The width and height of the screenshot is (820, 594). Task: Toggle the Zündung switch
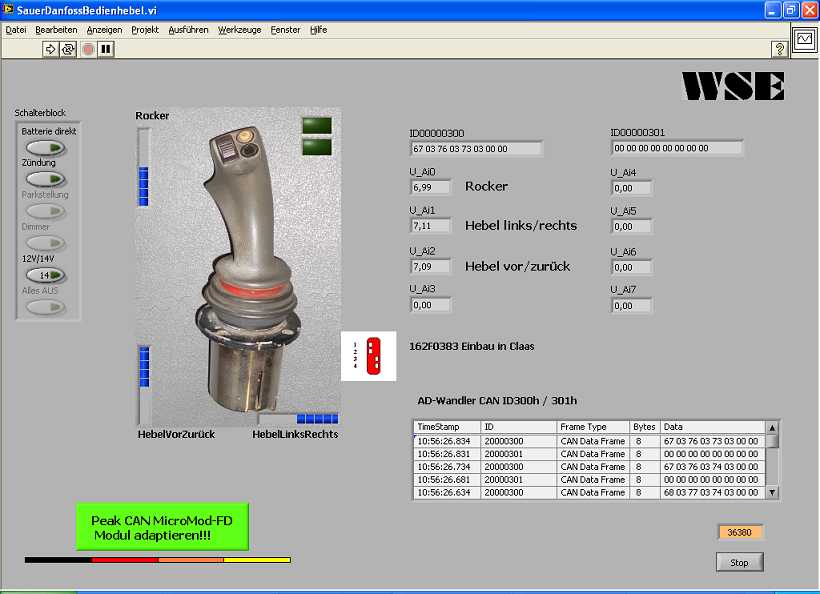46,179
